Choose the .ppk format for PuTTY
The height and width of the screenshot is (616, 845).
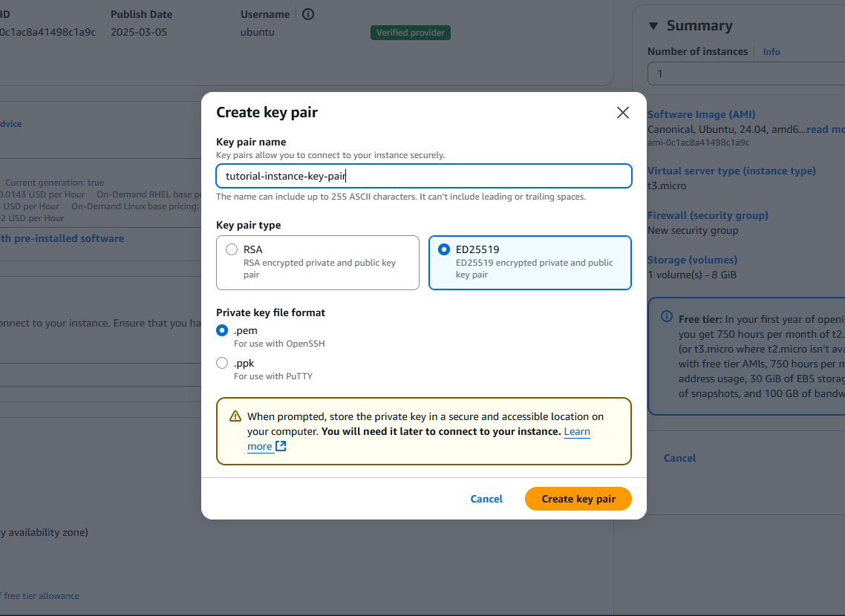[222, 364]
